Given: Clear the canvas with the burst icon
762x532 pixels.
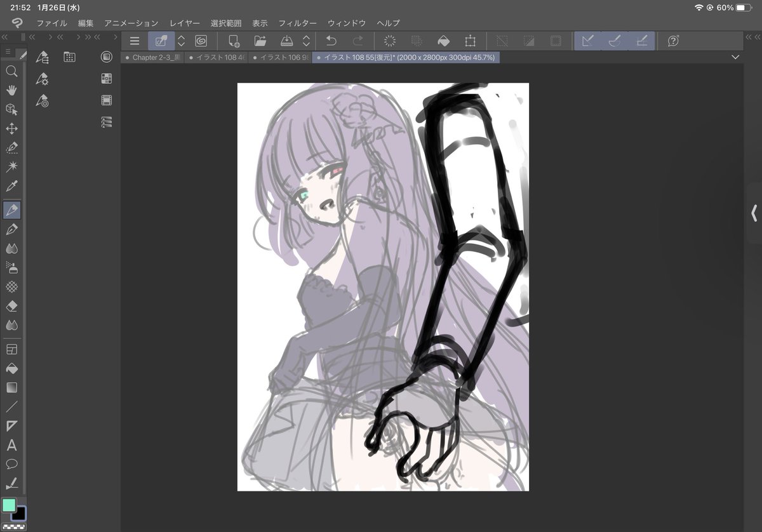Looking at the screenshot, I should pyautogui.click(x=390, y=41).
